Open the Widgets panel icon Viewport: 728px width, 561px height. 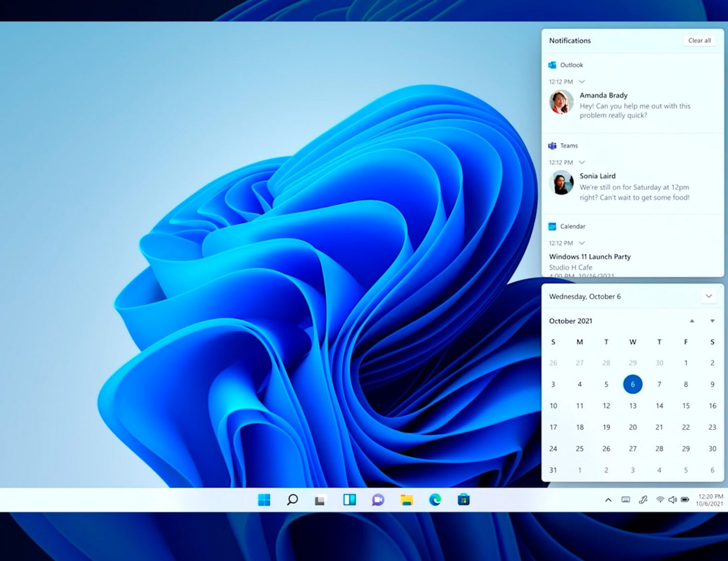click(349, 500)
